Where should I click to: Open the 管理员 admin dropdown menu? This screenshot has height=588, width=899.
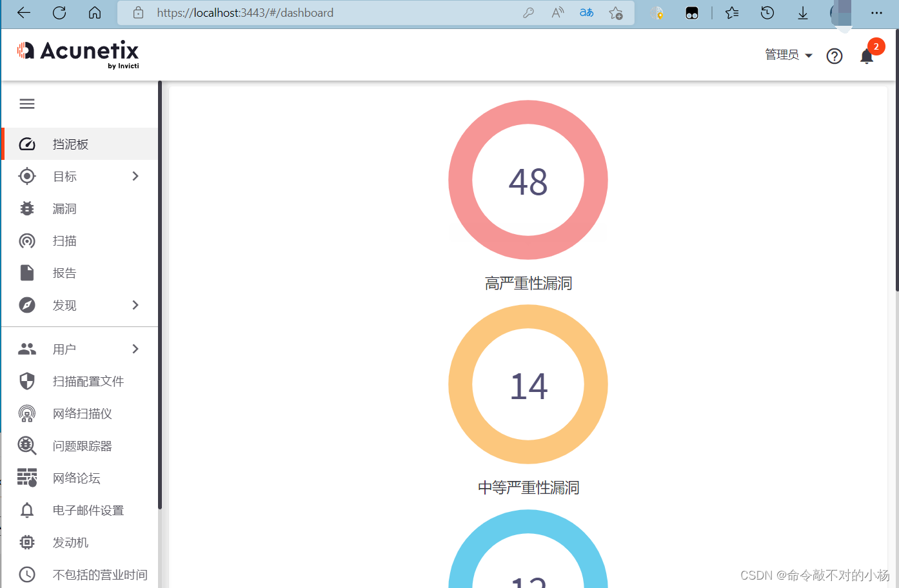787,55
